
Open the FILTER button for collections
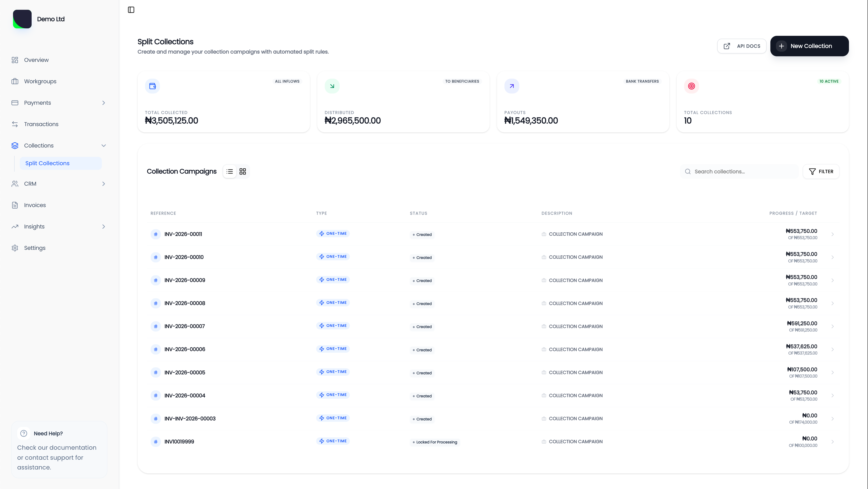point(821,171)
